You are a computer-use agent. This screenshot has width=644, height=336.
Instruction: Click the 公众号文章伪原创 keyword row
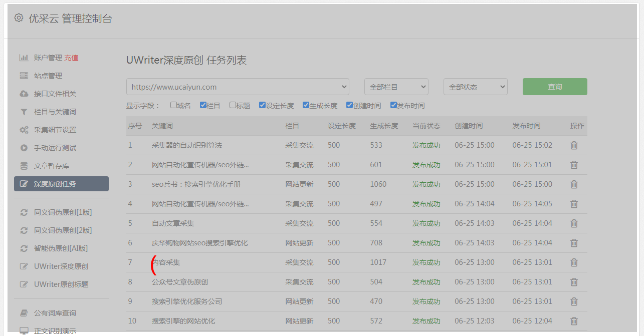180,282
